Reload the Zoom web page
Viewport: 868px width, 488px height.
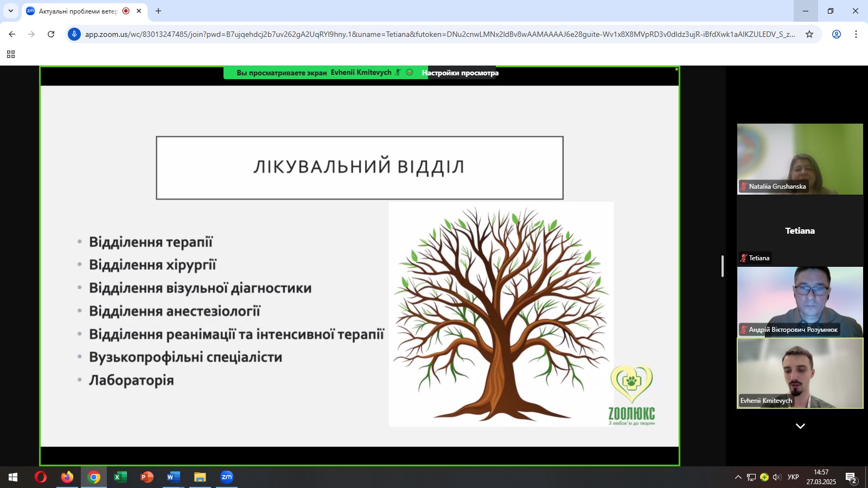(51, 34)
